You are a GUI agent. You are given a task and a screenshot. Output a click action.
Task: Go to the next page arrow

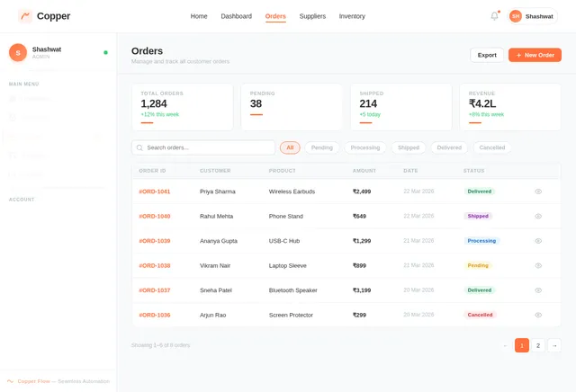click(554, 345)
